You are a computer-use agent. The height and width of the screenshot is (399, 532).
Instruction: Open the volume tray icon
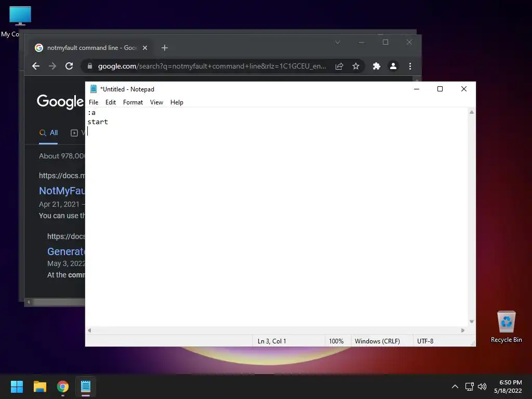tap(482, 387)
